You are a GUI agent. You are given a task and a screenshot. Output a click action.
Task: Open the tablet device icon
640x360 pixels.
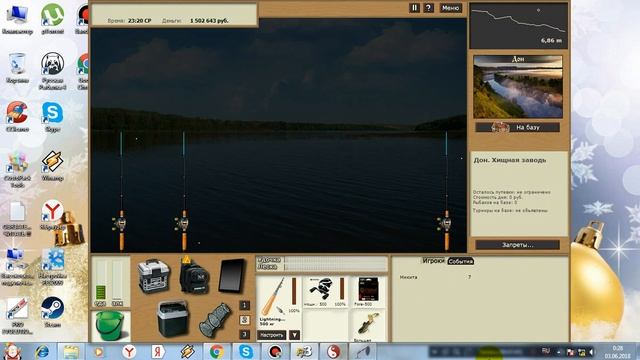click(x=232, y=276)
